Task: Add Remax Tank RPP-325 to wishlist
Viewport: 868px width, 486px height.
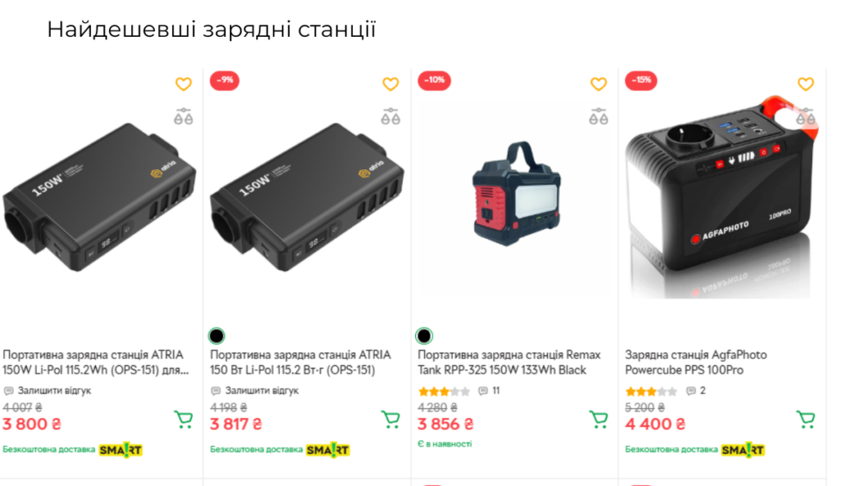Action: click(598, 84)
